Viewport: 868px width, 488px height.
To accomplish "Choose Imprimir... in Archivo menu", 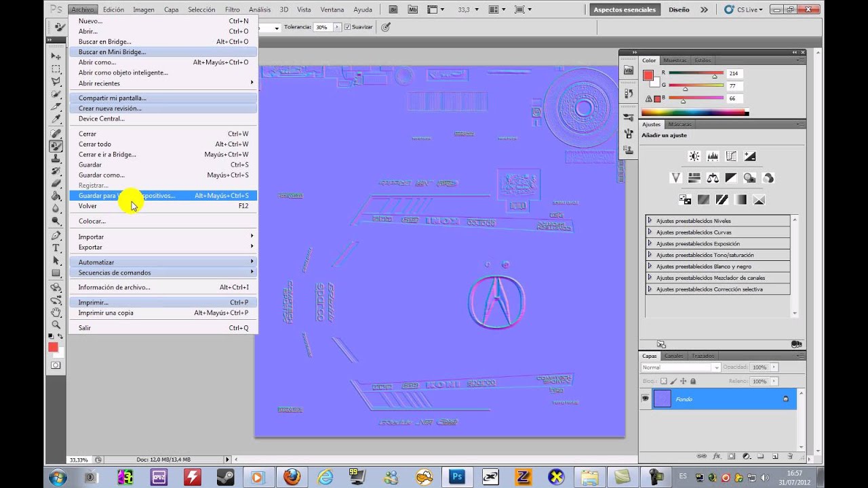I will [x=163, y=302].
